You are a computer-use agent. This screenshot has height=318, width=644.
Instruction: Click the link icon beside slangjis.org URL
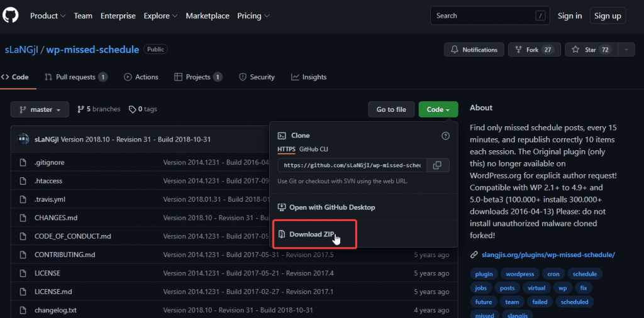(x=474, y=255)
